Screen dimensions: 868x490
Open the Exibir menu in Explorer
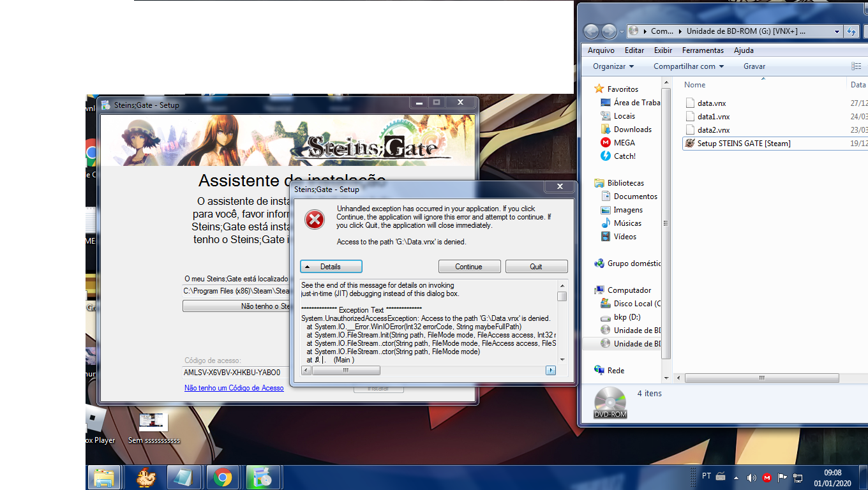[x=663, y=50]
